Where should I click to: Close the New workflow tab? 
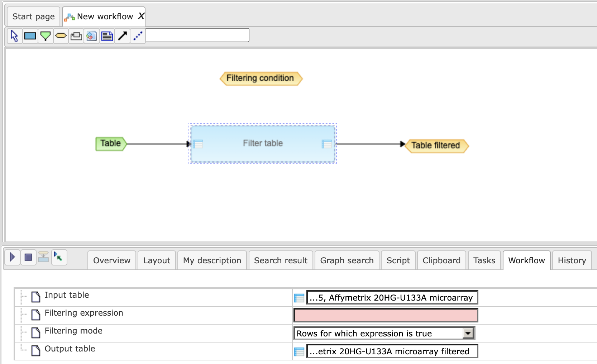141,16
